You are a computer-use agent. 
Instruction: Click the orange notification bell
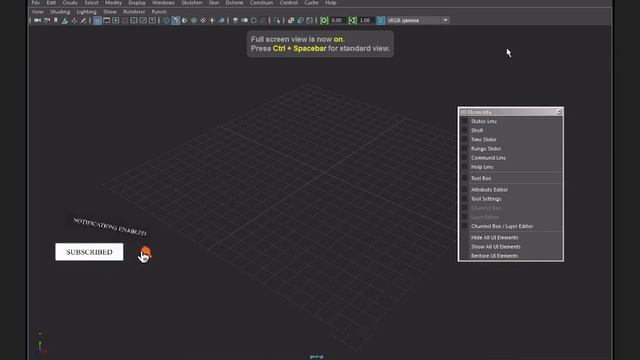[145, 252]
